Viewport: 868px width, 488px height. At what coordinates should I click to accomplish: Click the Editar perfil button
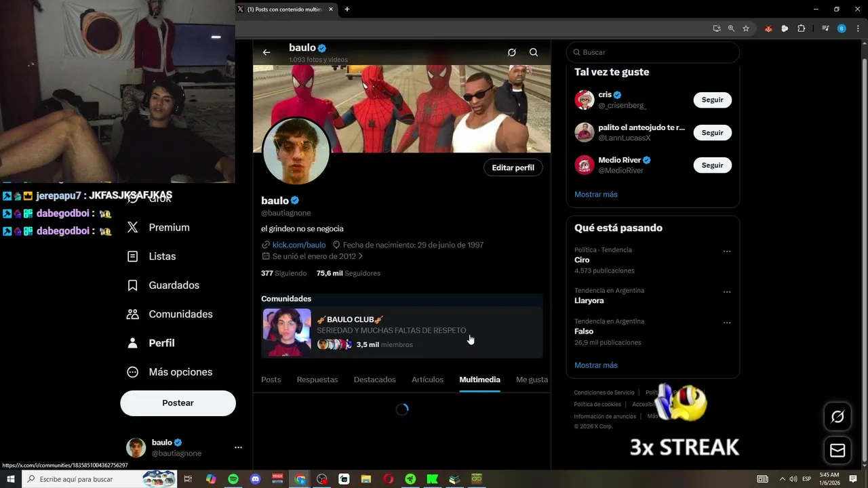[513, 167]
